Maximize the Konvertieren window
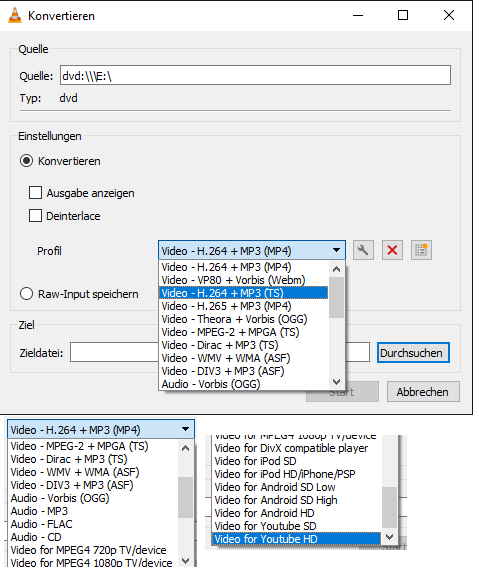This screenshot has height=579, width=479. click(x=403, y=16)
